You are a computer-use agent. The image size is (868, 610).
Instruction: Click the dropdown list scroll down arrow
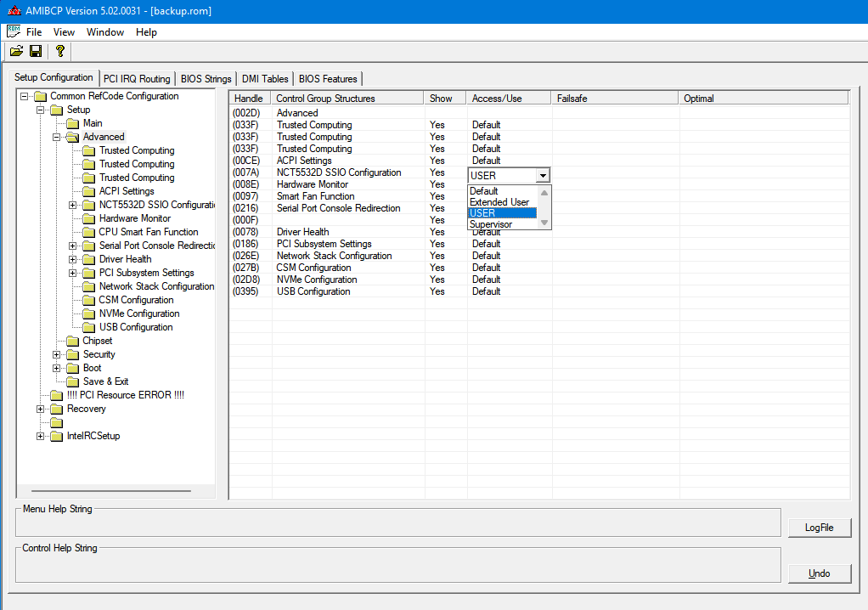(544, 223)
